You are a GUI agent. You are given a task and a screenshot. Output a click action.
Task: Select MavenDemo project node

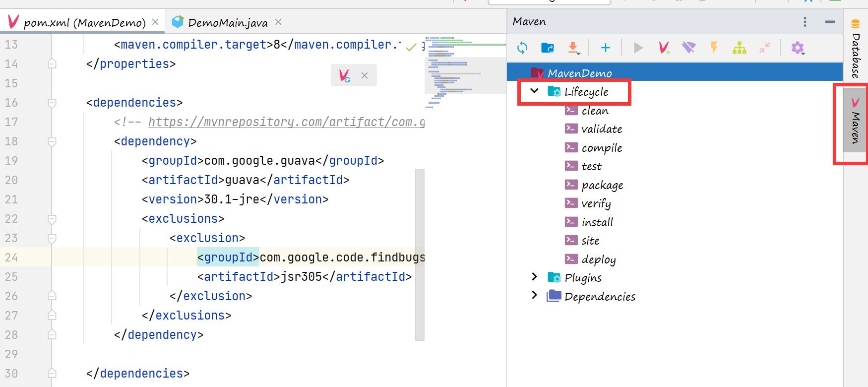coord(675,73)
